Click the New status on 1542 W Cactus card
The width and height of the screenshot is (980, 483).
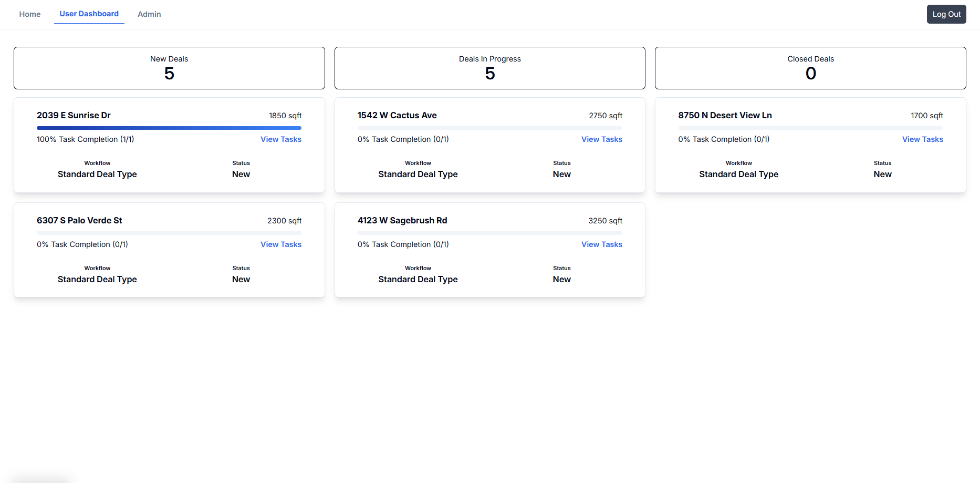click(x=562, y=174)
